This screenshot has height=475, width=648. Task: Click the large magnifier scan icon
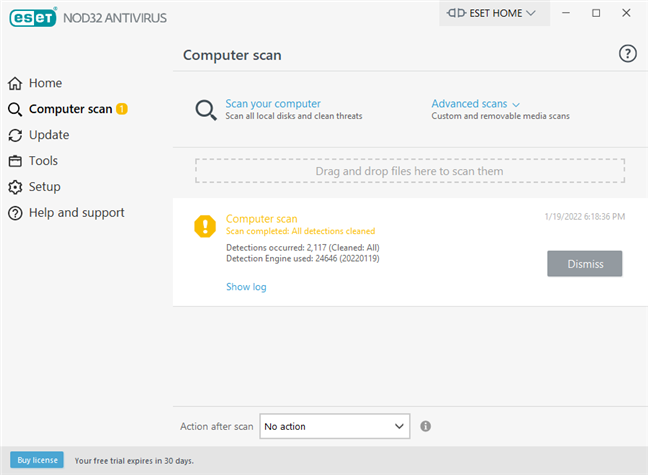[205, 110]
